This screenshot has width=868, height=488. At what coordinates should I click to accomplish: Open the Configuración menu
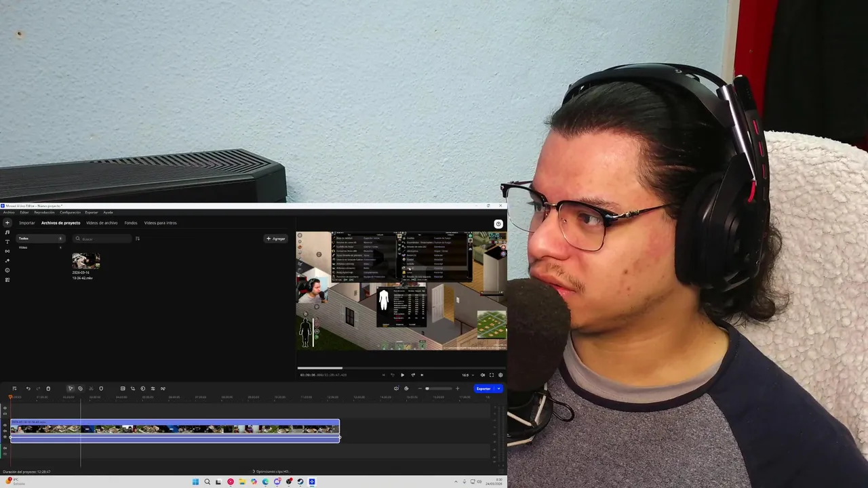coord(70,212)
